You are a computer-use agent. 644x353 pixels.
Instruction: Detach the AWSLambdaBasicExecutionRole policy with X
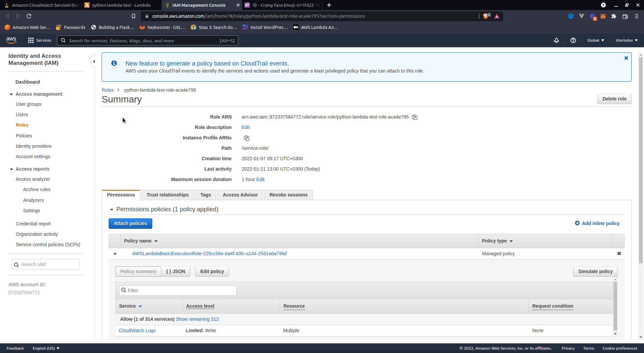pyautogui.click(x=619, y=254)
